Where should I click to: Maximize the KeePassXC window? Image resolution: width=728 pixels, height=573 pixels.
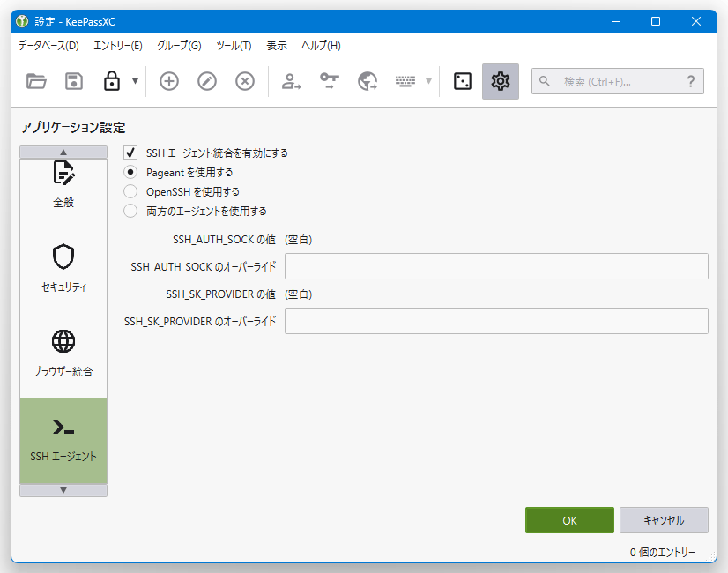(656, 21)
